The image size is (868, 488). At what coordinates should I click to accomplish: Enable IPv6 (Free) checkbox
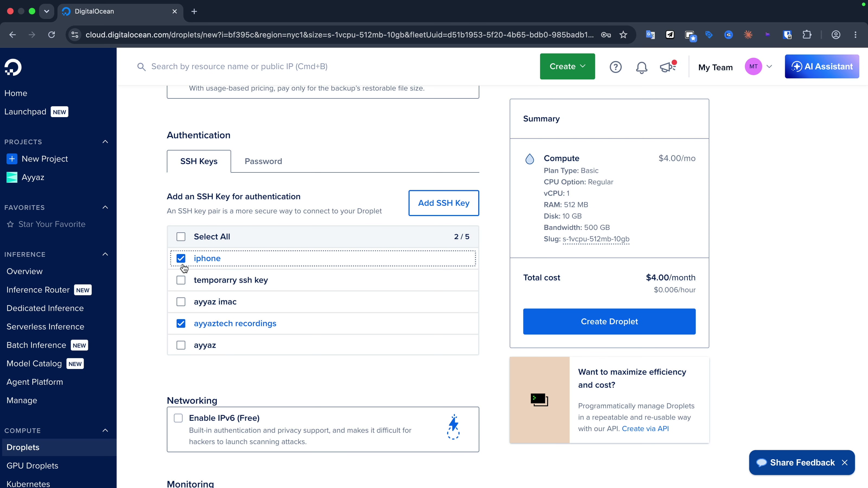pyautogui.click(x=178, y=418)
